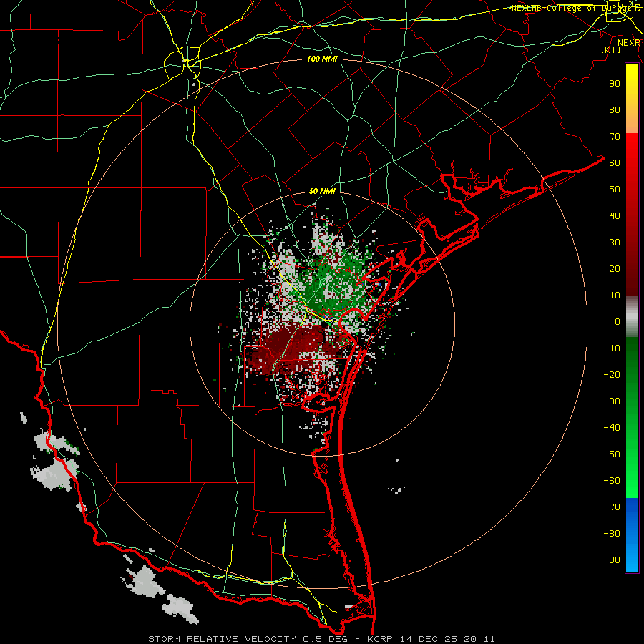Click the "30" value on the velocity scale
The width and height of the screenshot is (644, 644).
pos(615,243)
